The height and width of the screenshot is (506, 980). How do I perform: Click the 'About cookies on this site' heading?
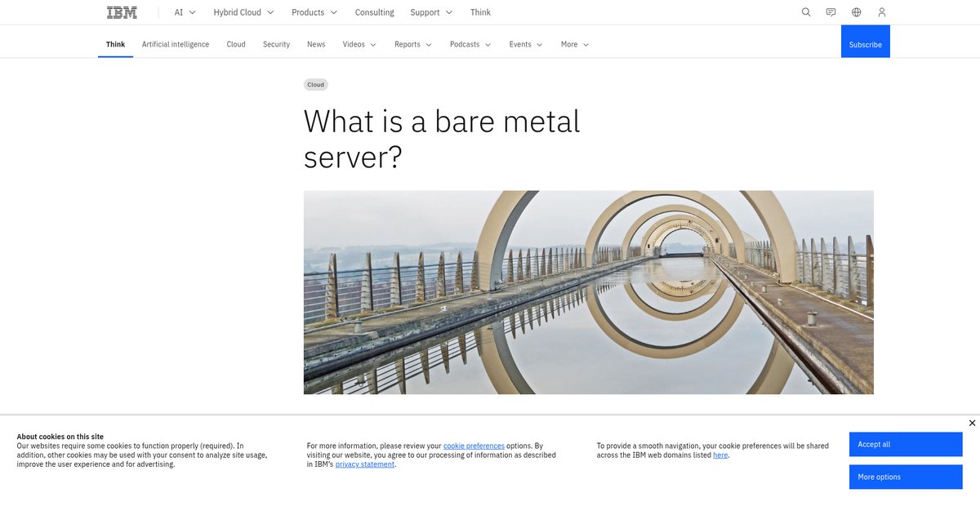[x=60, y=437]
